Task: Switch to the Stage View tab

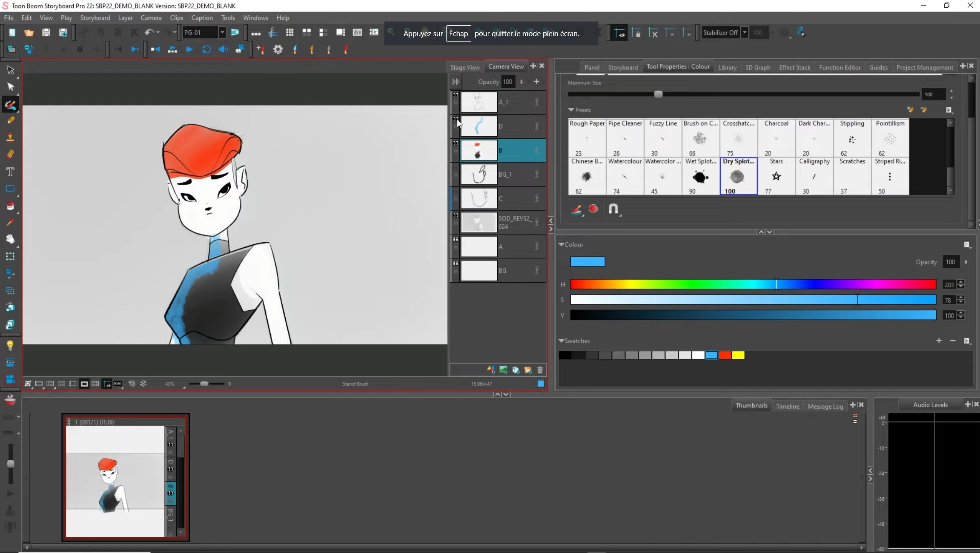Action: point(465,67)
